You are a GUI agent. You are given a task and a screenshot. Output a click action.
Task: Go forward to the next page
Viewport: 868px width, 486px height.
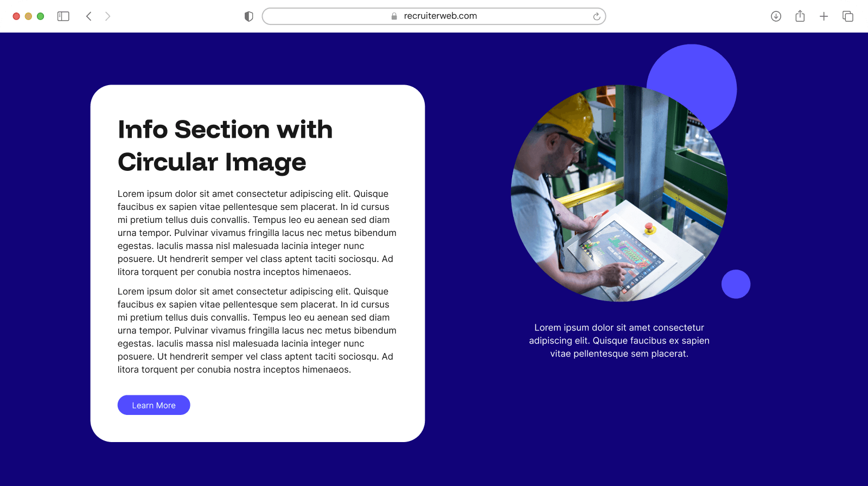(107, 16)
